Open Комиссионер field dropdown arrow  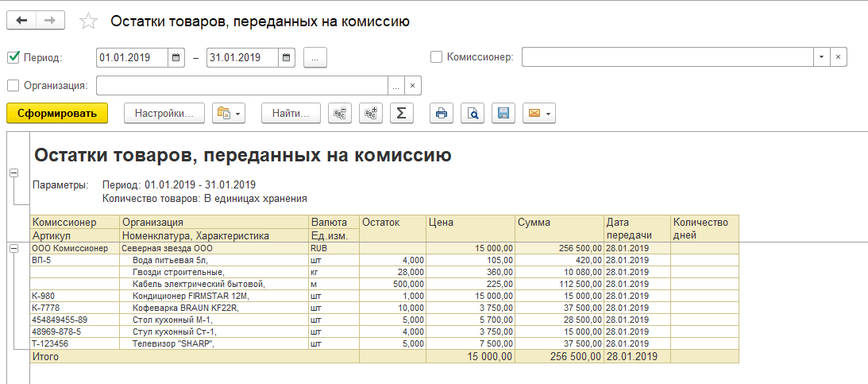coord(821,57)
